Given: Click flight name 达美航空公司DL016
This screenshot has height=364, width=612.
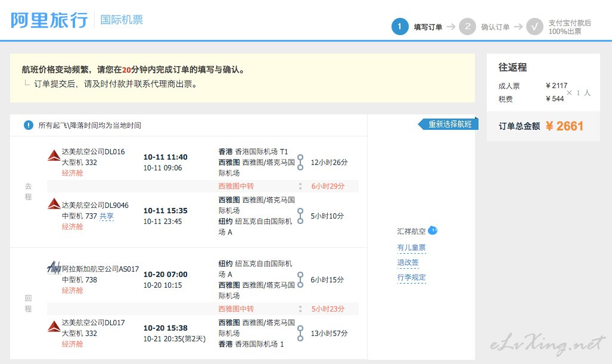Looking at the screenshot, I should (x=94, y=152).
